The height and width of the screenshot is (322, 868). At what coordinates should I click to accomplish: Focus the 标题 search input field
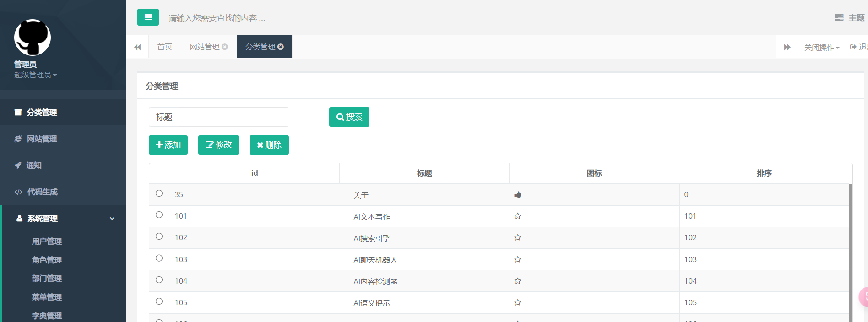tap(233, 117)
